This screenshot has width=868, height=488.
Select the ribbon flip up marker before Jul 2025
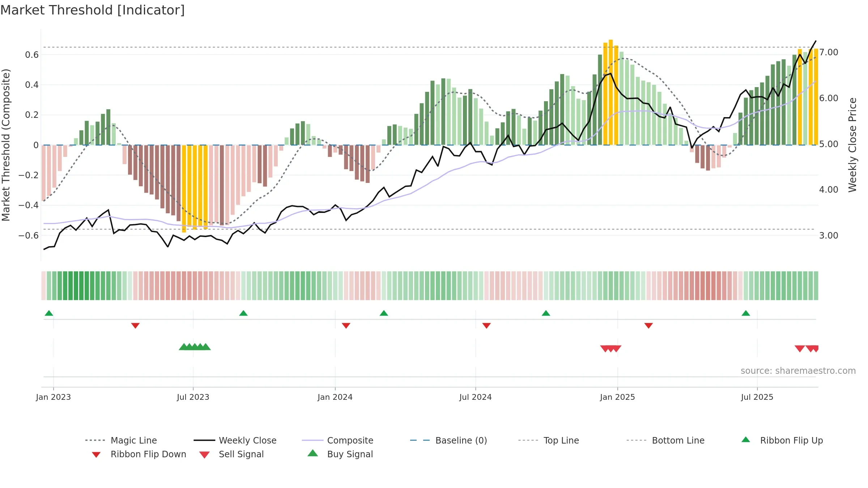(x=746, y=313)
